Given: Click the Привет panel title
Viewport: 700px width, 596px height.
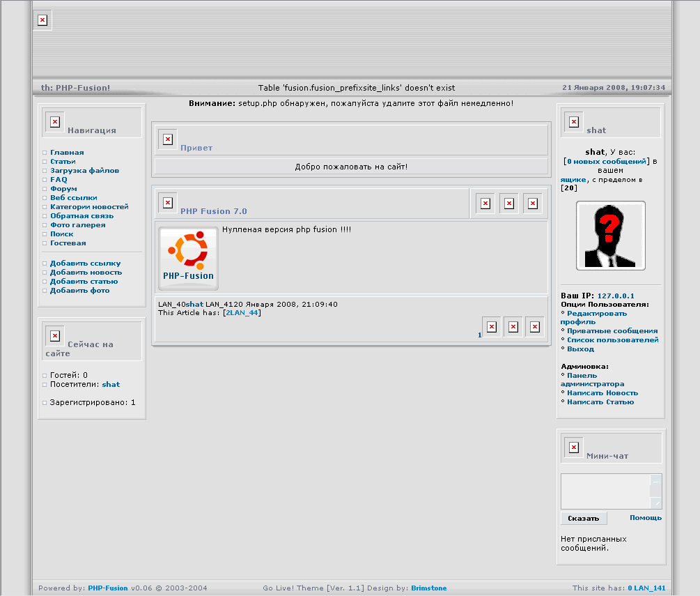Looking at the screenshot, I should point(196,148).
